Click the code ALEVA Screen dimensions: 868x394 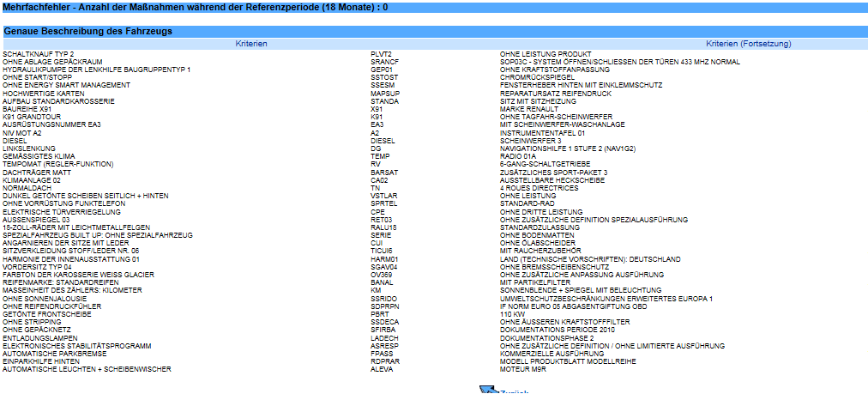pyautogui.click(x=381, y=369)
